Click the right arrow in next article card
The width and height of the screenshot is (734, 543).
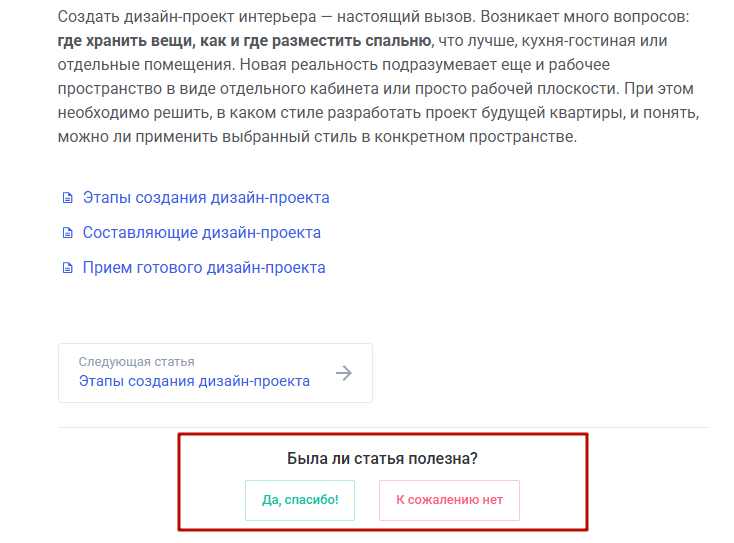[344, 373]
